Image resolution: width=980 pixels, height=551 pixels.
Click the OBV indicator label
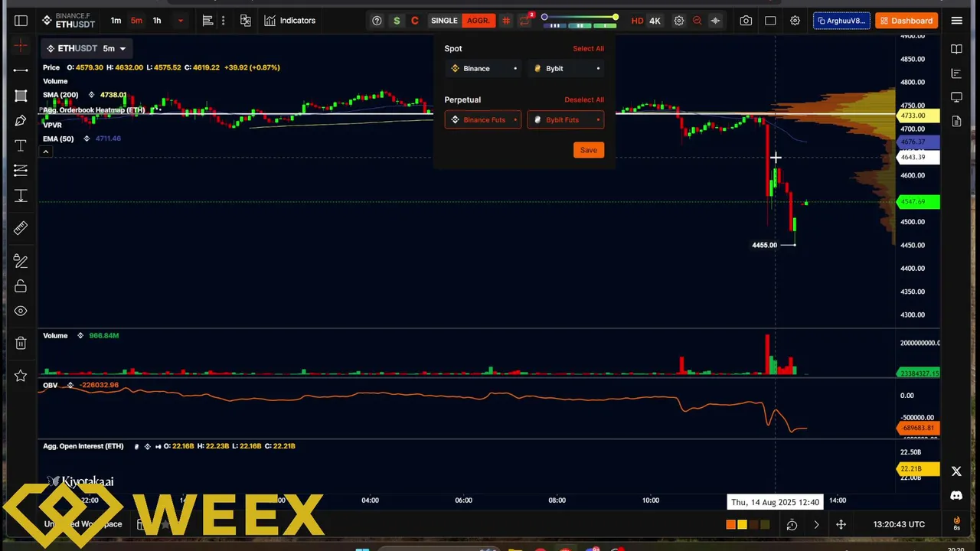(50, 385)
